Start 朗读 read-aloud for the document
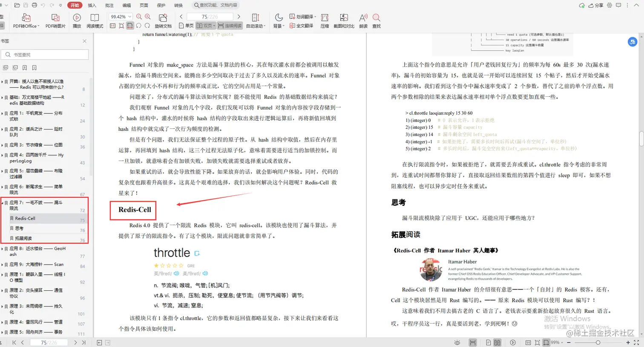The width and height of the screenshot is (644, 347). pyautogui.click(x=362, y=20)
